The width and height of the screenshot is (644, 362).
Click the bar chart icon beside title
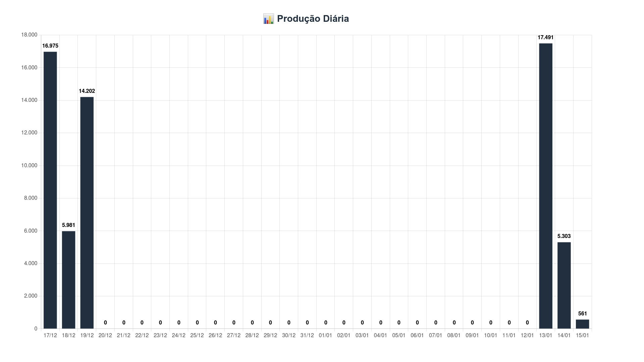pos(268,19)
